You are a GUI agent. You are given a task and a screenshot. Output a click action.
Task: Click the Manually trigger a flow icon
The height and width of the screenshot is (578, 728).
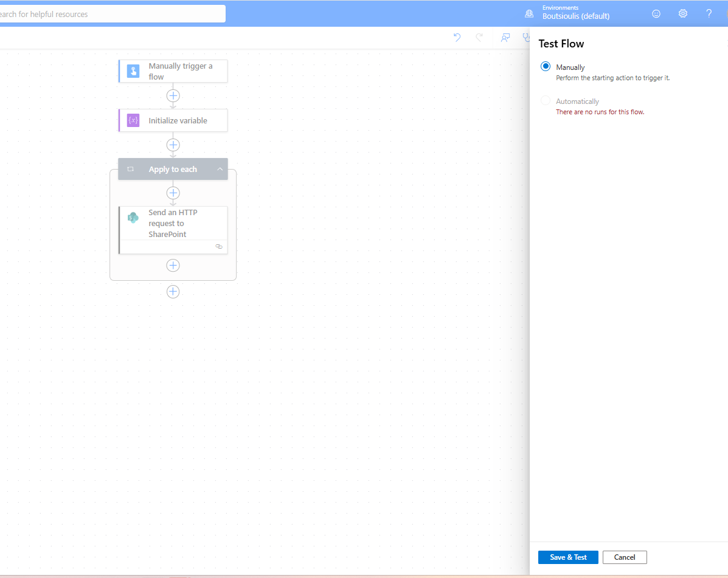[x=133, y=71]
